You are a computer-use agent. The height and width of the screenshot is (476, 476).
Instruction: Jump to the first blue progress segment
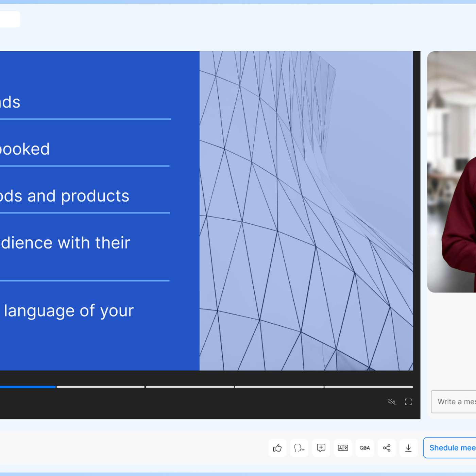click(28, 387)
